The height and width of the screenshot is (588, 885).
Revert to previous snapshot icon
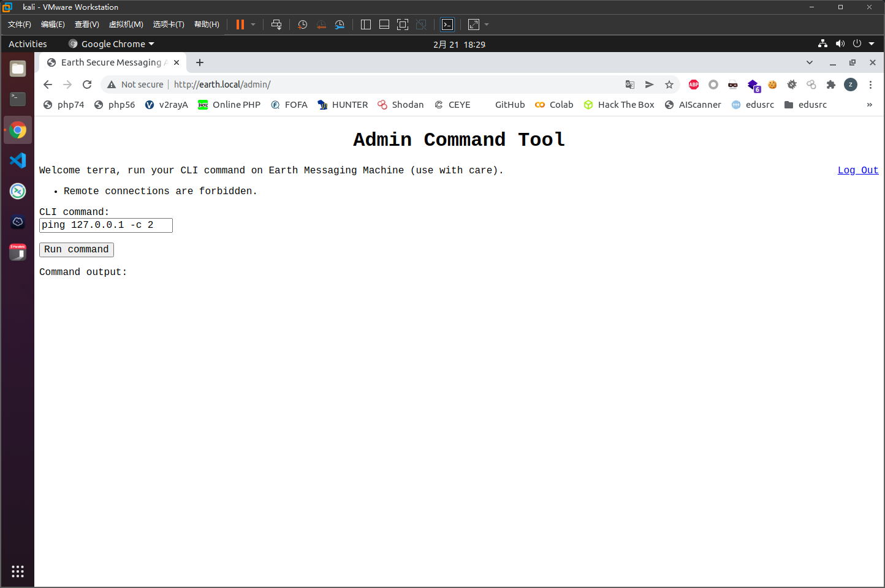point(321,24)
